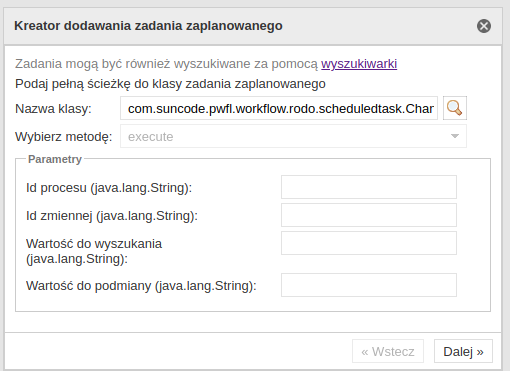
Task: Click the Id procesu input field
Action: pyautogui.click(x=369, y=187)
